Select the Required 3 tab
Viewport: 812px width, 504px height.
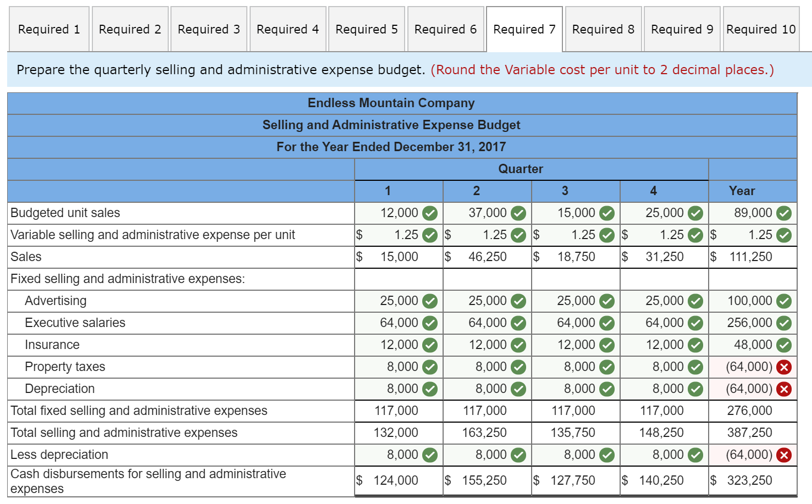coord(209,29)
